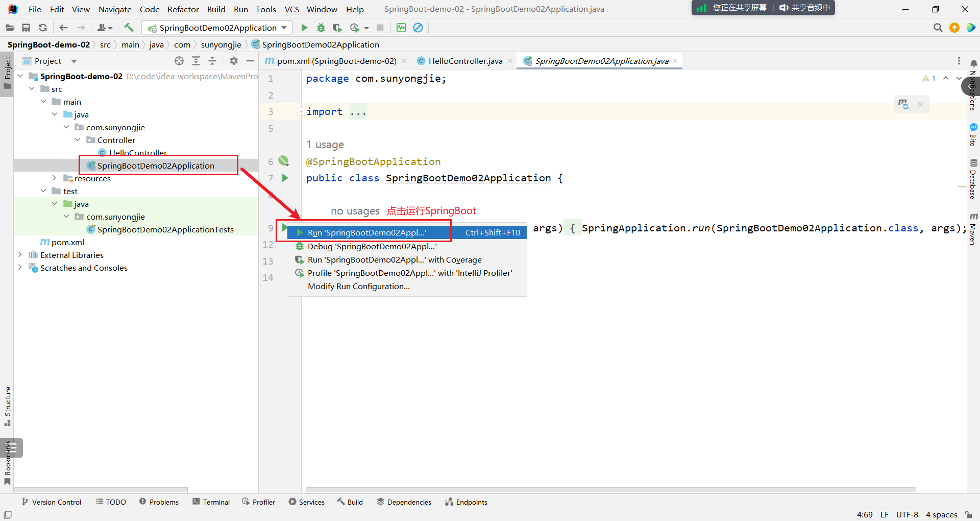This screenshot has height=521, width=980.
Task: Expand the folded import block
Action: 302,111
